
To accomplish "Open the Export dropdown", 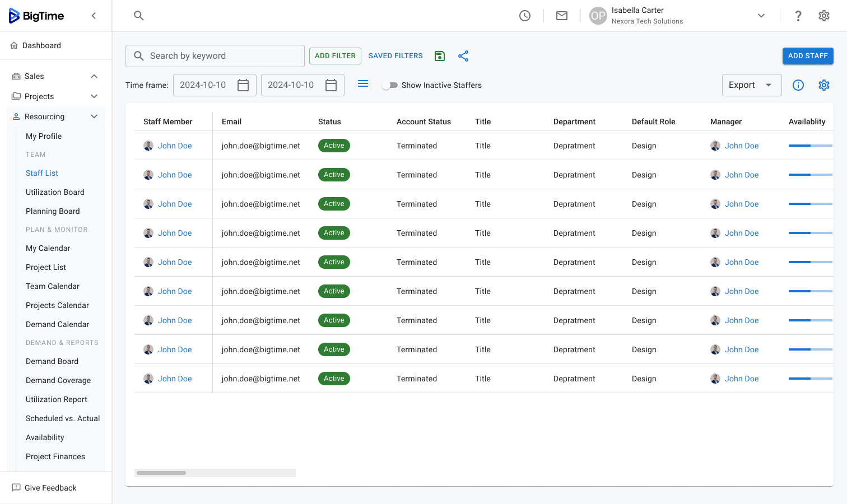I will pyautogui.click(x=751, y=85).
